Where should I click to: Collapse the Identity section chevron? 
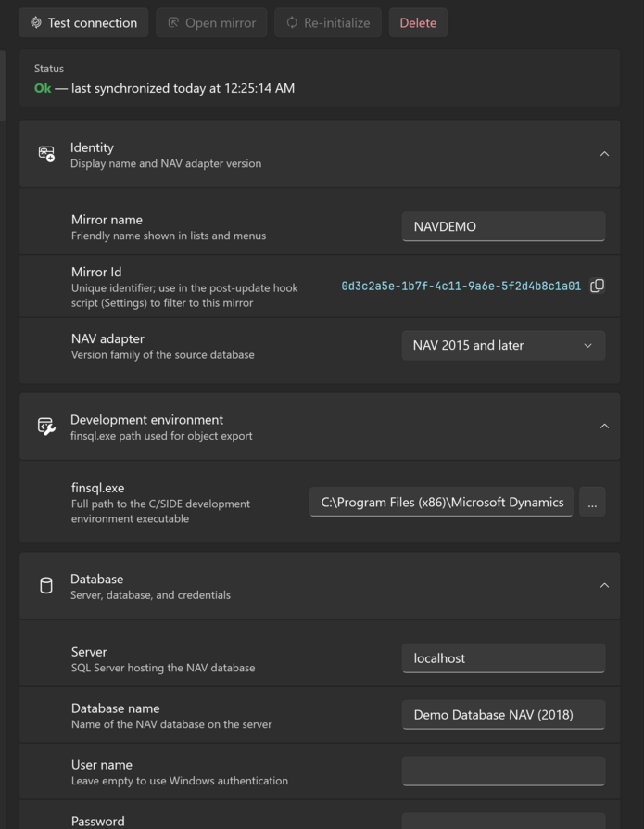point(604,154)
